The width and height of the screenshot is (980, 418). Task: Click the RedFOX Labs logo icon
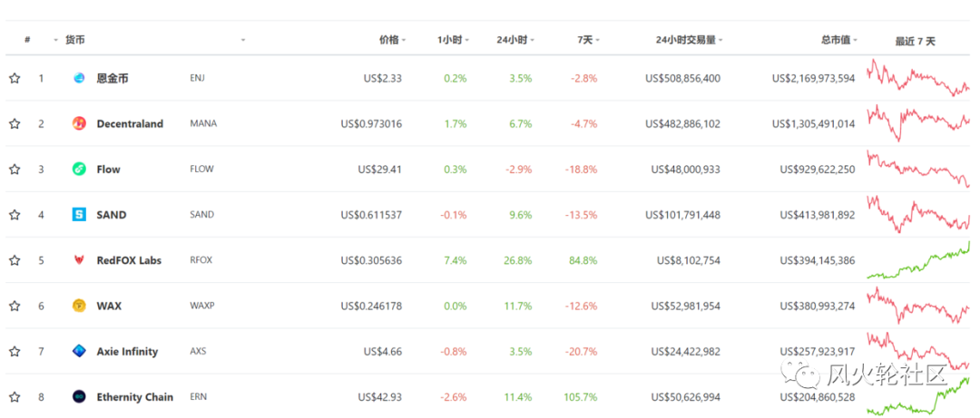pos(79,260)
